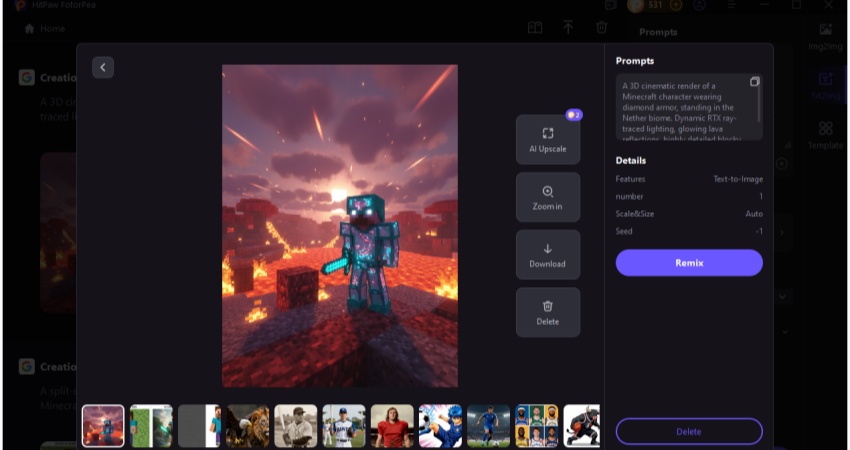
Task: Click the HitPaw FotorPea app logo
Action: pyautogui.click(x=20, y=5)
